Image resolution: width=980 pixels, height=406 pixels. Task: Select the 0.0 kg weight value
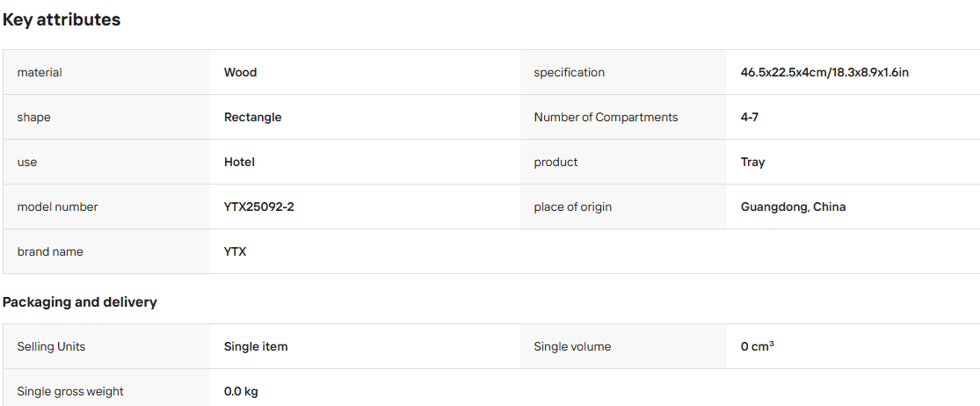(241, 392)
